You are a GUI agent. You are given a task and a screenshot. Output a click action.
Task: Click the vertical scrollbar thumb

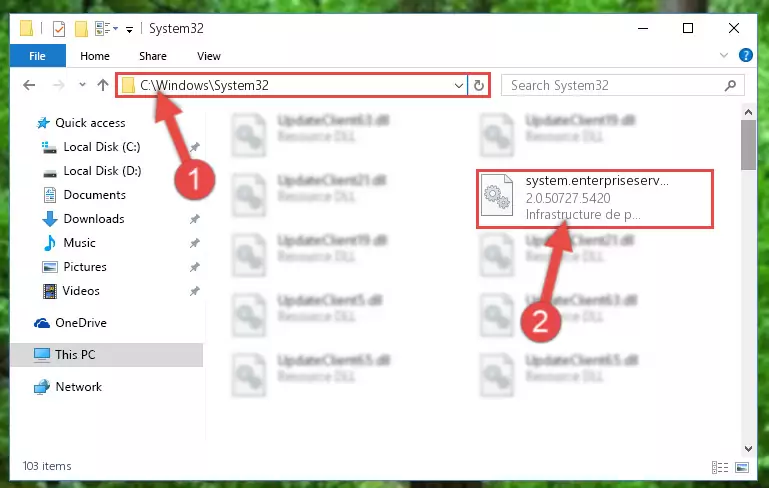pyautogui.click(x=748, y=145)
